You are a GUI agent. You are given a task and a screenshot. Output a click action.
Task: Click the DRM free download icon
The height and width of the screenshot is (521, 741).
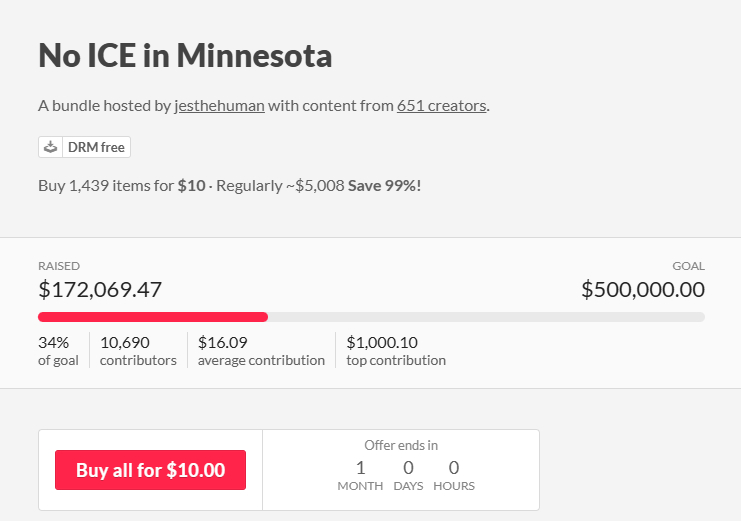50,147
